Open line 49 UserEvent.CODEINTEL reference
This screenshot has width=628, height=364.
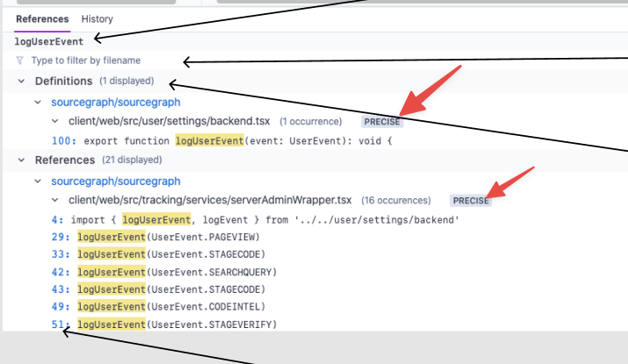(x=159, y=307)
